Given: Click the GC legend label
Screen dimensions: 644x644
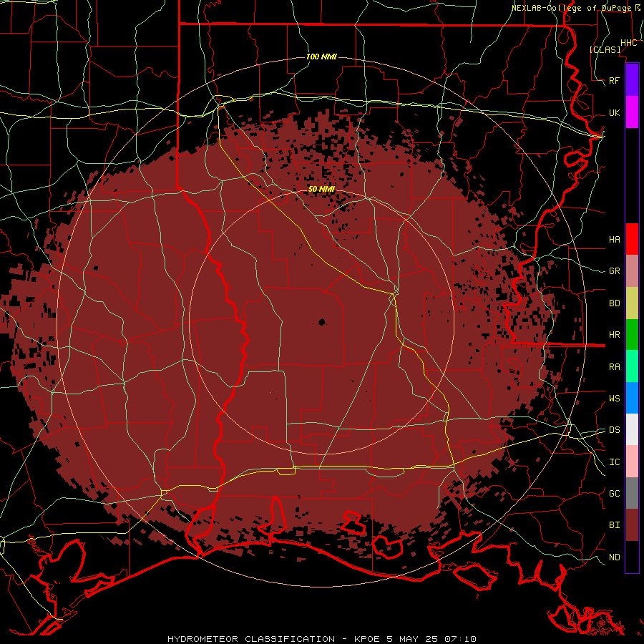Looking at the screenshot, I should coord(614,494).
